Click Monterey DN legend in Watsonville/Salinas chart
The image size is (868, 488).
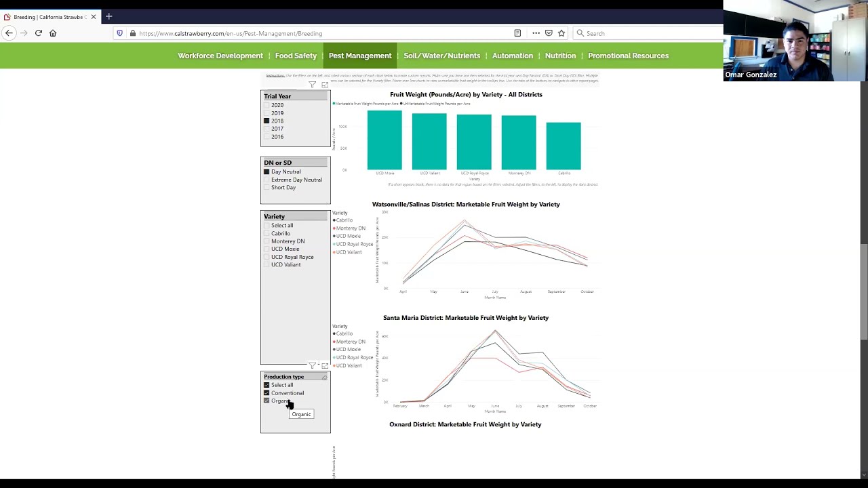(349, 228)
